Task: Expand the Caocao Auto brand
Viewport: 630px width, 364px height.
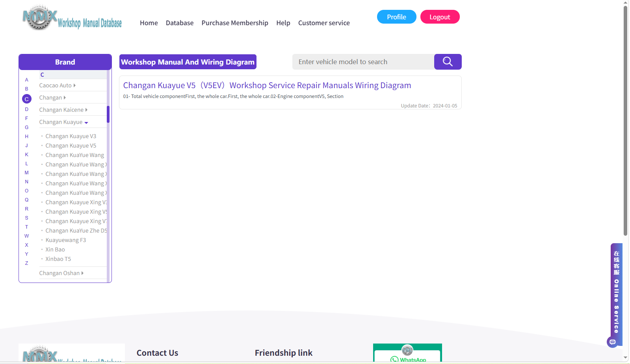Action: click(58, 85)
